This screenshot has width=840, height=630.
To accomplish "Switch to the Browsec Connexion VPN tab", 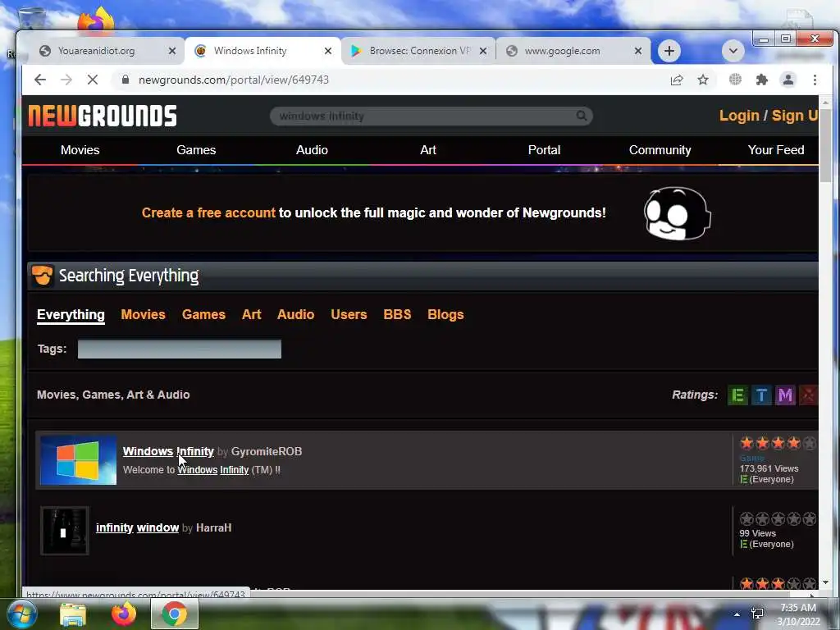I will click(x=418, y=51).
